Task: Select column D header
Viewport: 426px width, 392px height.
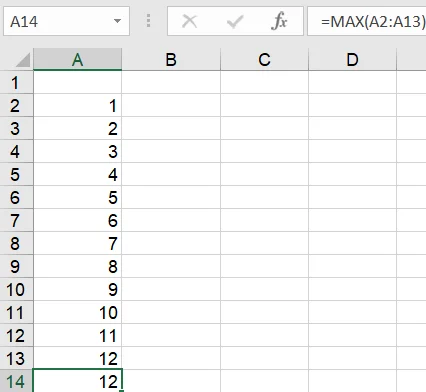Action: tap(352, 60)
